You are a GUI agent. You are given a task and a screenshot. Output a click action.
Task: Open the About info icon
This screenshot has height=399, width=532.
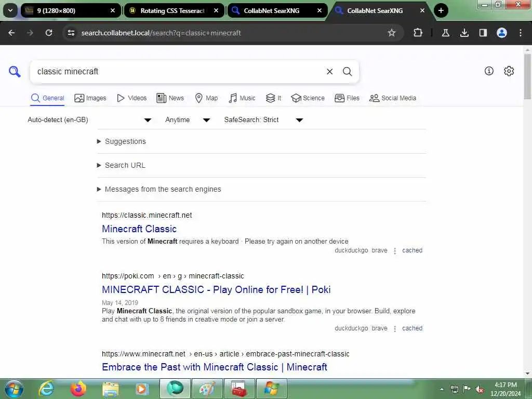click(x=489, y=71)
